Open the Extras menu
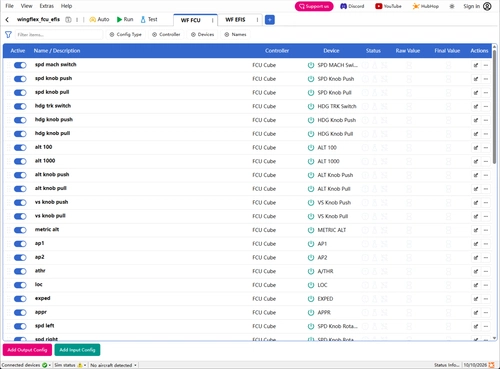Image resolution: width=500 pixels, height=369 pixels. pos(47,6)
